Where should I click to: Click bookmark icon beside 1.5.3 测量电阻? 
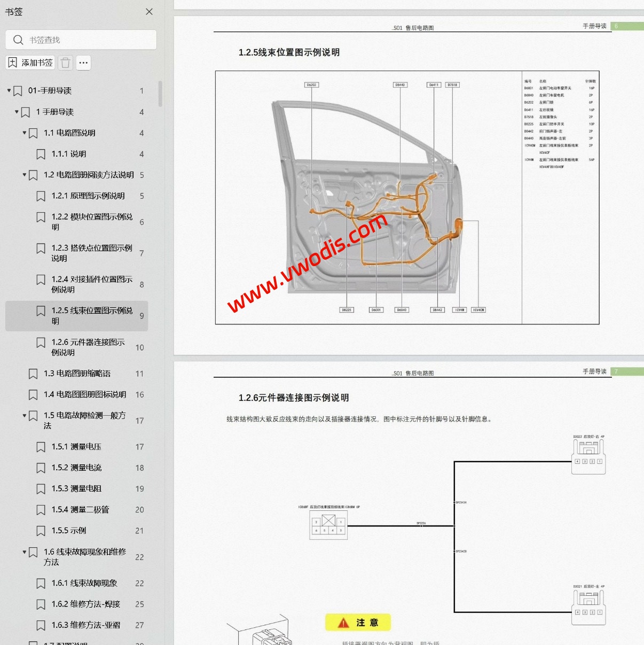click(x=41, y=489)
